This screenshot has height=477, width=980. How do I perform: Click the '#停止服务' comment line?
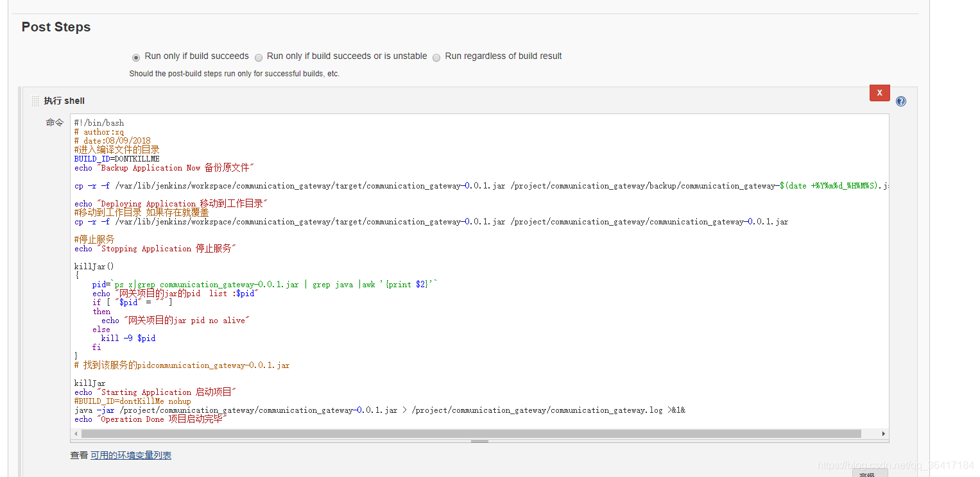coord(94,240)
